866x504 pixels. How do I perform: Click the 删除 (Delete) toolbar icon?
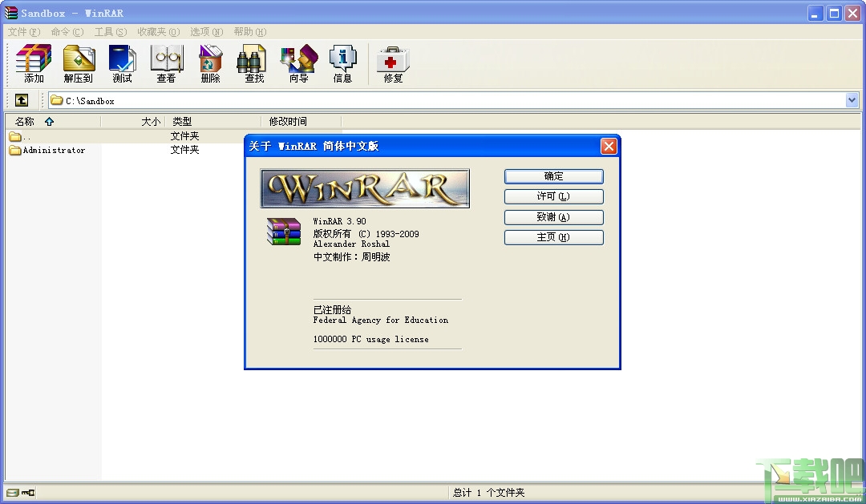[x=210, y=63]
